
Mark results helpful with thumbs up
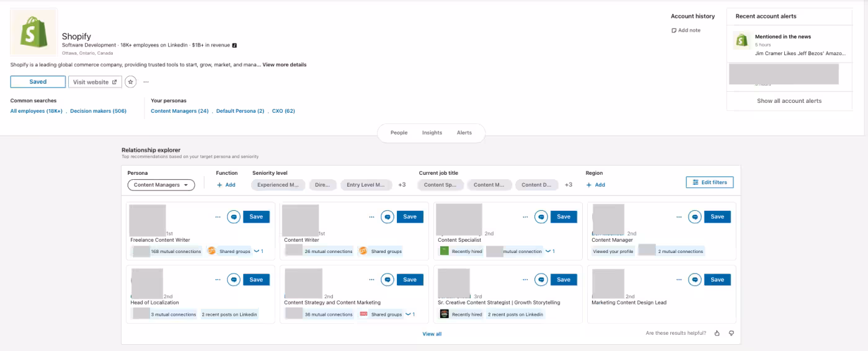tap(717, 333)
